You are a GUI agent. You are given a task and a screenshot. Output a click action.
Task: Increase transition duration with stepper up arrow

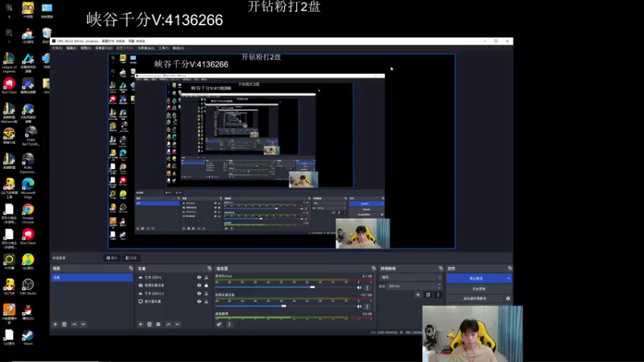[440, 285]
